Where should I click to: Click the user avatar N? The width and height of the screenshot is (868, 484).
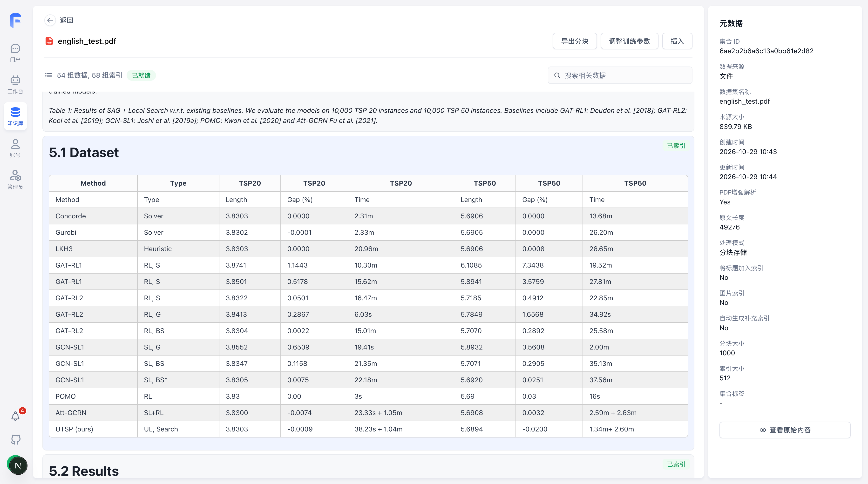(x=18, y=465)
